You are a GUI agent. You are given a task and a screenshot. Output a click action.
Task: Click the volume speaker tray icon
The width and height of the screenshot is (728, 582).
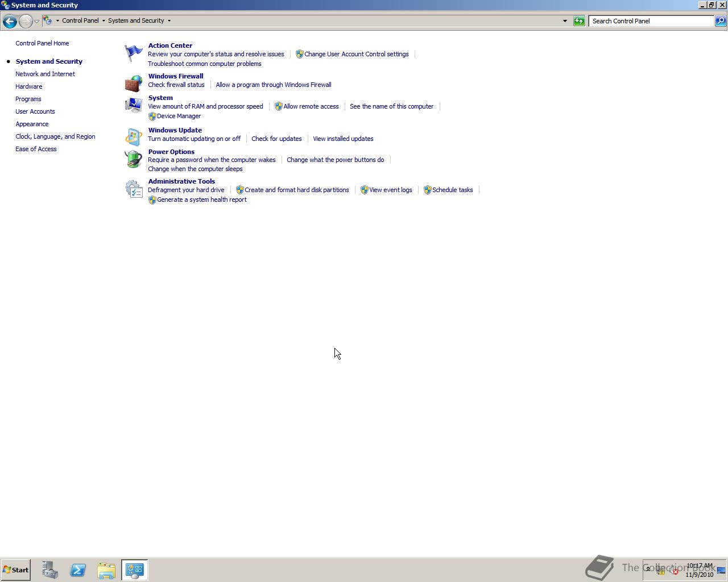click(674, 570)
